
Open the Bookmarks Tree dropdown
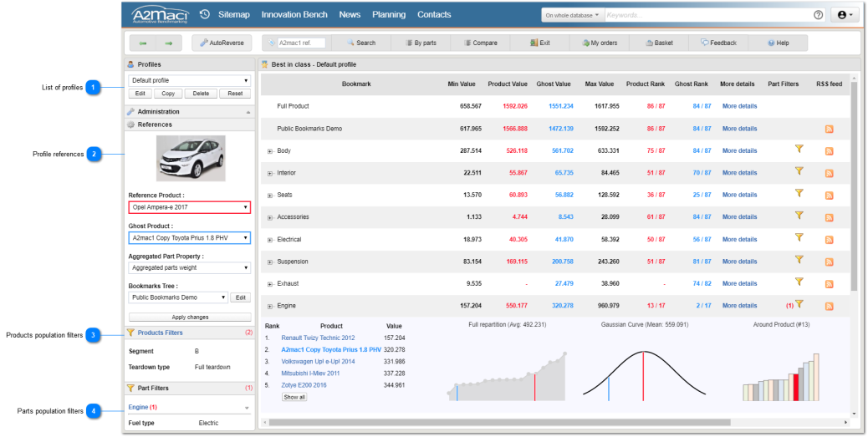point(177,297)
